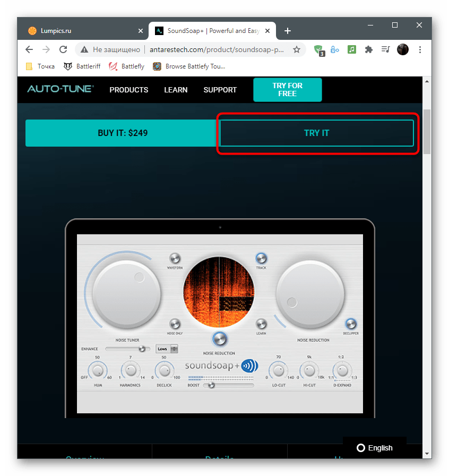Open a new tab with the plus button

tap(288, 31)
